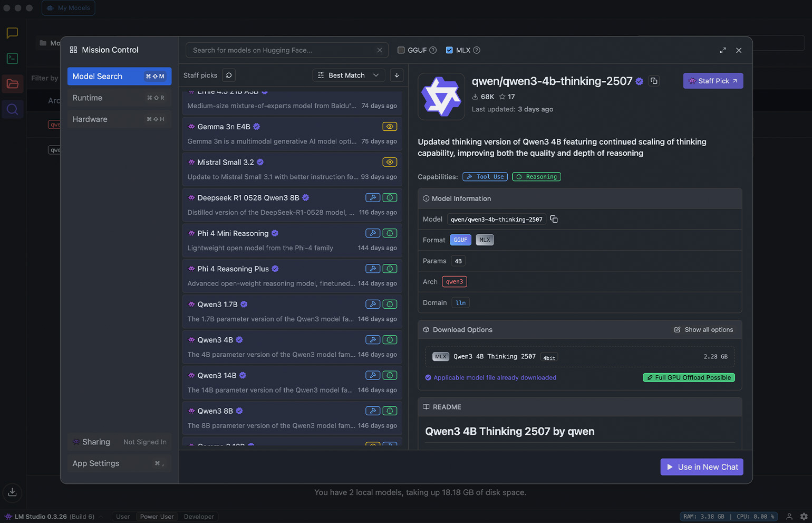Open the settings gear in the status bar
The height and width of the screenshot is (523, 812).
tap(804, 517)
